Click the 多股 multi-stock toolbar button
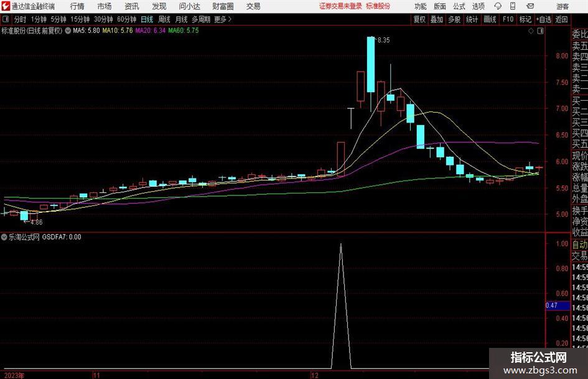Viewport: 588px width, 379px height. tap(454, 19)
